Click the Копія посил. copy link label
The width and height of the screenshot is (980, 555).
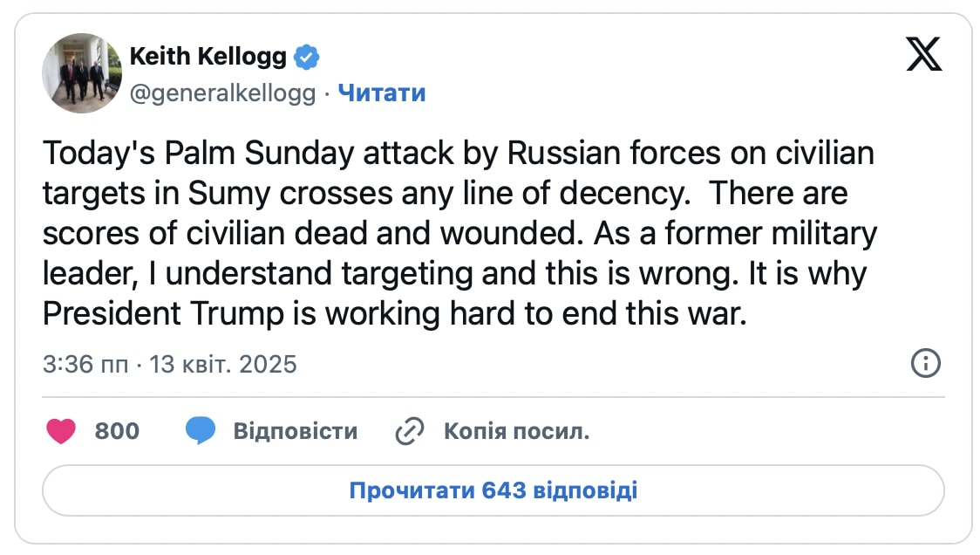click(516, 431)
